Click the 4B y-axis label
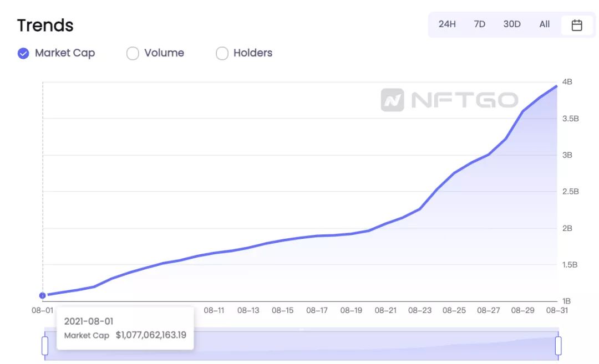599x364 pixels. coord(567,82)
